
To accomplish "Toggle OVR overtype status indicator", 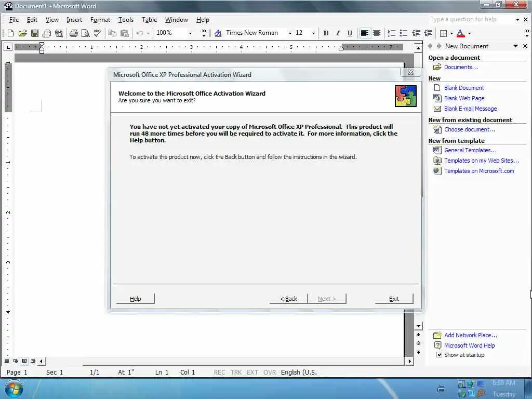I will [270, 372].
